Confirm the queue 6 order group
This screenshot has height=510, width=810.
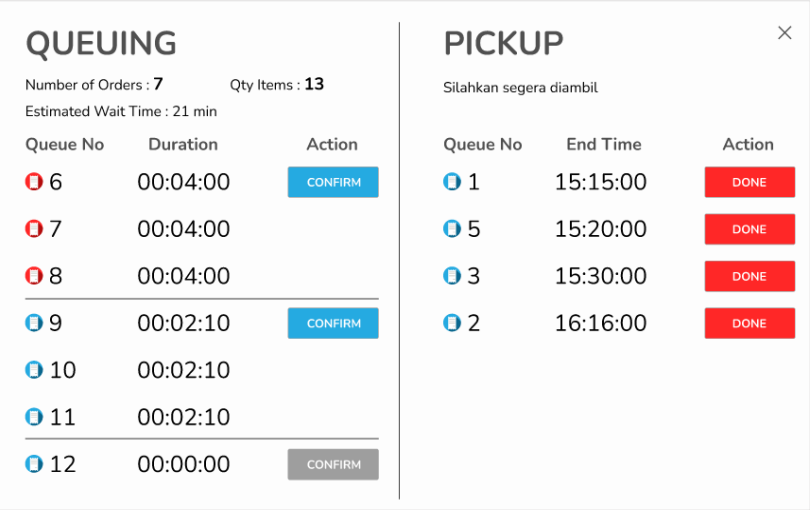tap(333, 182)
